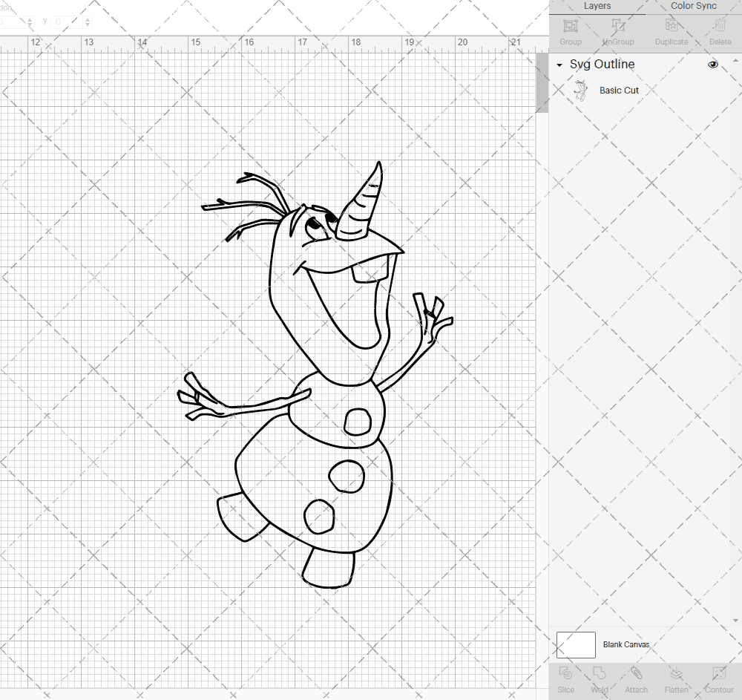742x700 pixels.
Task: Toggle visibility of the Svg Outline layer
Action: [x=712, y=65]
